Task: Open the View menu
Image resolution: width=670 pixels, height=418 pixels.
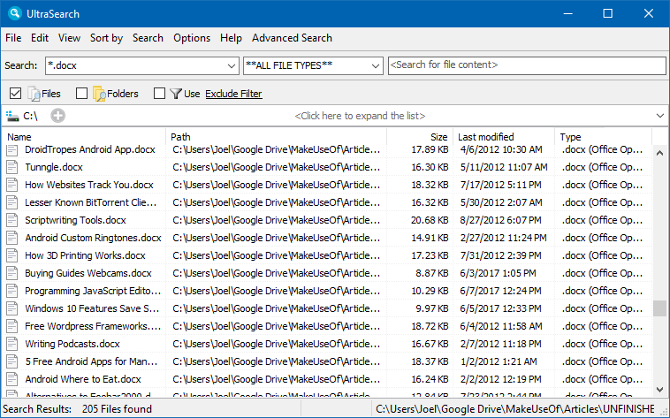Action: click(69, 38)
